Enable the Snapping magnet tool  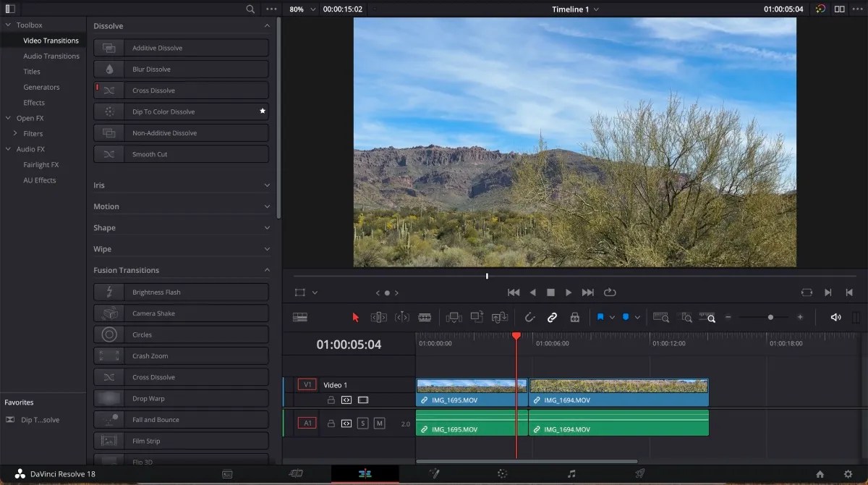[x=530, y=316]
